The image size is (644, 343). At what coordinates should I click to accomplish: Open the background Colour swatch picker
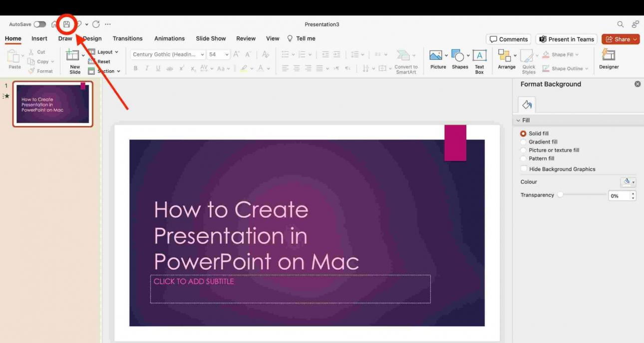[628, 181]
